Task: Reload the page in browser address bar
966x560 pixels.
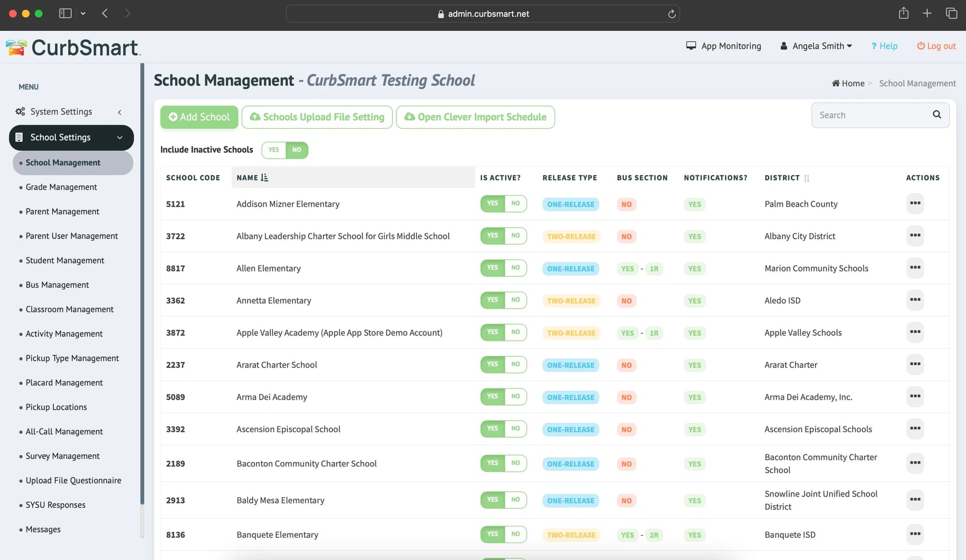Action: 671,14
